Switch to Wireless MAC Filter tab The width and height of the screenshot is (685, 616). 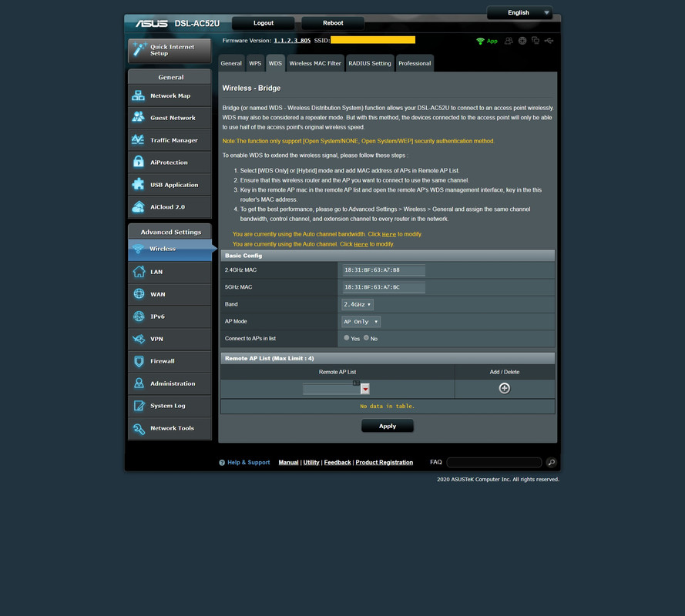coord(315,63)
